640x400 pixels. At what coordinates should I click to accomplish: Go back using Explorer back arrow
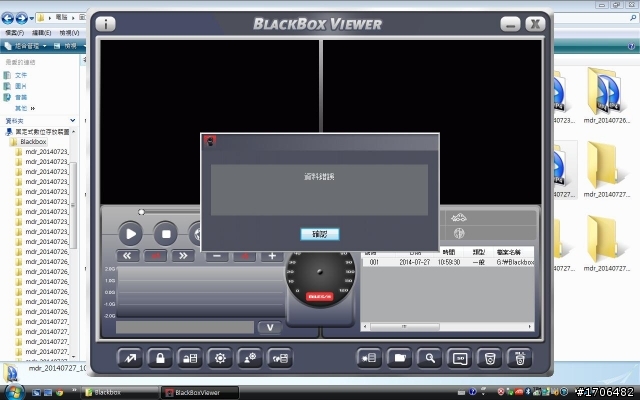tap(8, 18)
